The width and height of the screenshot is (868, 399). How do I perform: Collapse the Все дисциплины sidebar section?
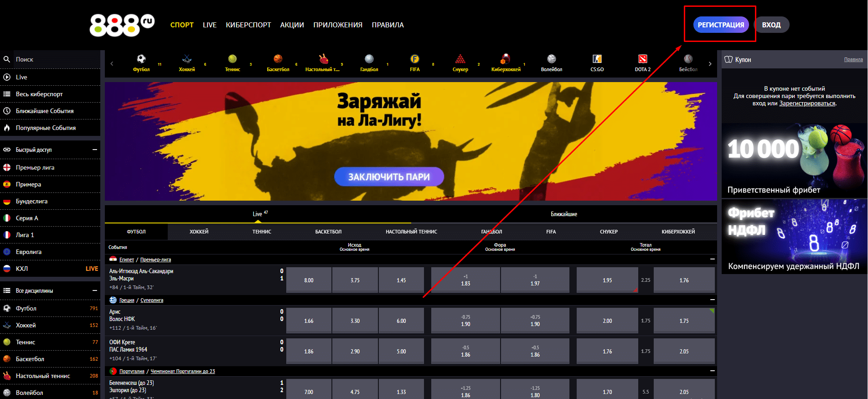[95, 290]
